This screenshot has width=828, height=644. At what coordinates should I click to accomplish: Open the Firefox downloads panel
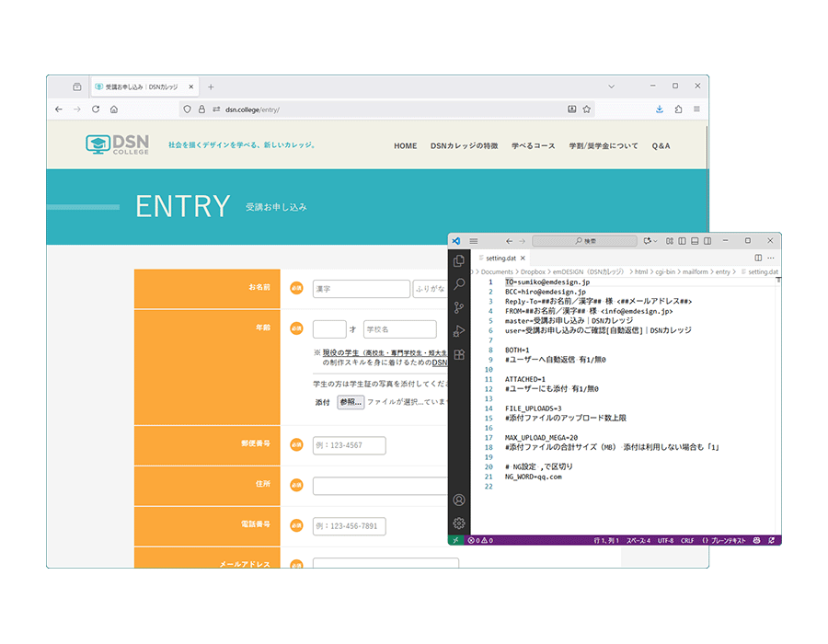click(659, 109)
